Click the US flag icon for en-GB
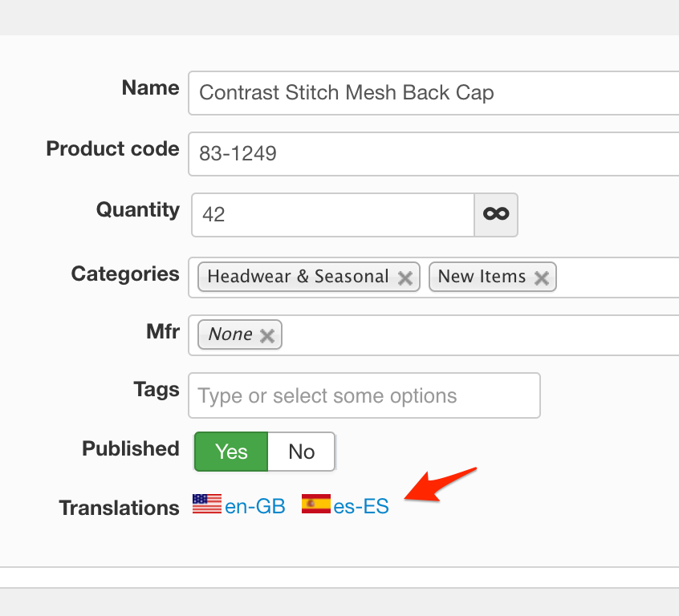Screen dimensions: 679x616 coord(207,505)
